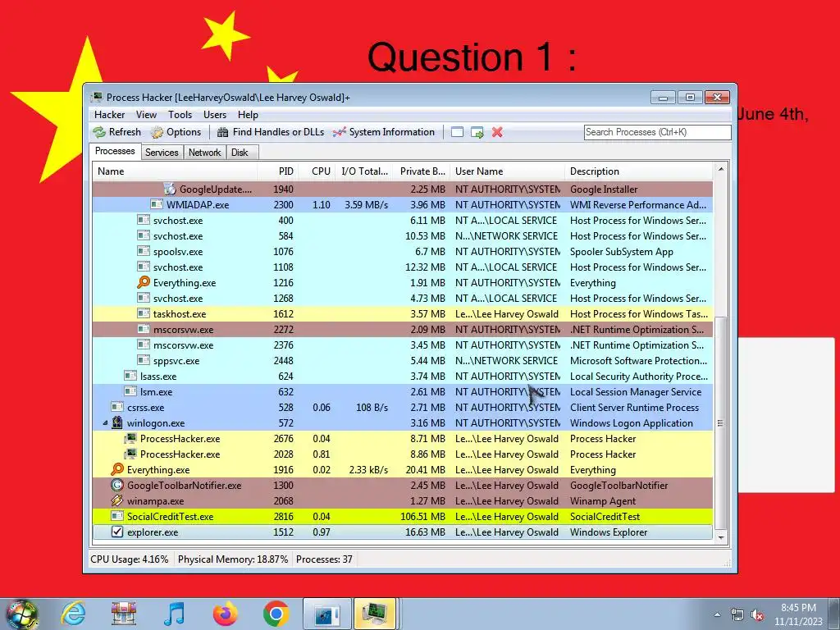840x630 pixels.
Task: Click the lsass.exe process icon
Action: point(130,376)
